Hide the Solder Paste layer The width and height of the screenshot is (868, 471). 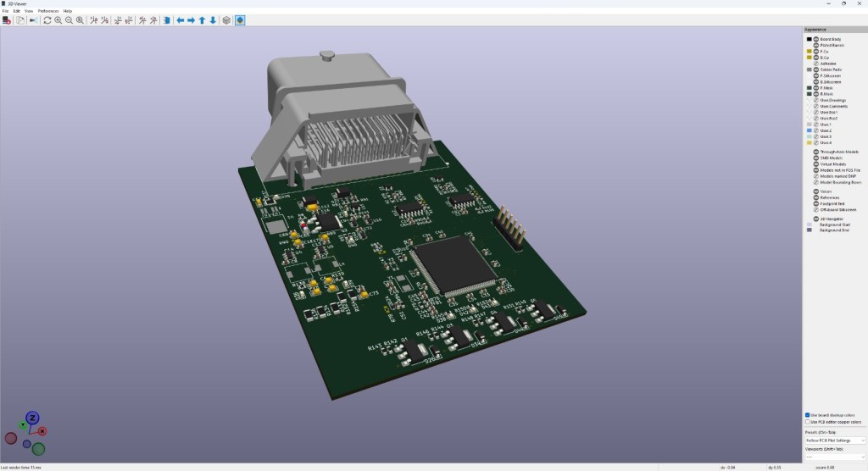816,69
